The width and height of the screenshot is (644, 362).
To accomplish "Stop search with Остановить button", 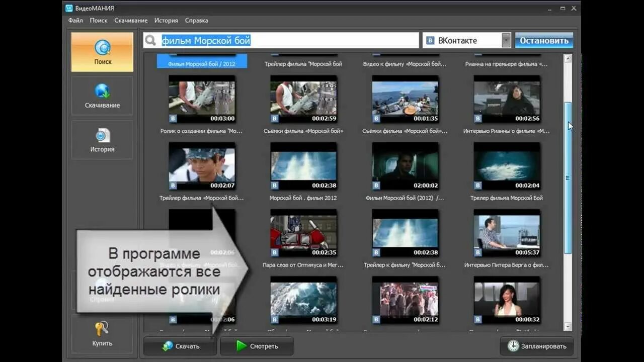I will tap(544, 41).
